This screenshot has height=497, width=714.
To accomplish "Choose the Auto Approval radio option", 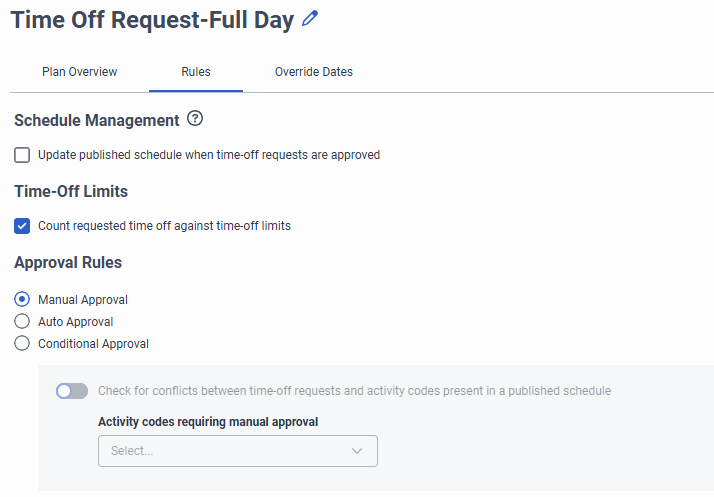I will [22, 321].
